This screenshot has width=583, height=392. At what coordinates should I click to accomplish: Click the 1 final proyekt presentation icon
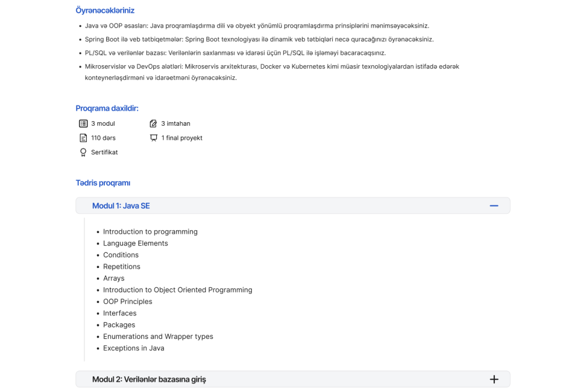point(153,138)
